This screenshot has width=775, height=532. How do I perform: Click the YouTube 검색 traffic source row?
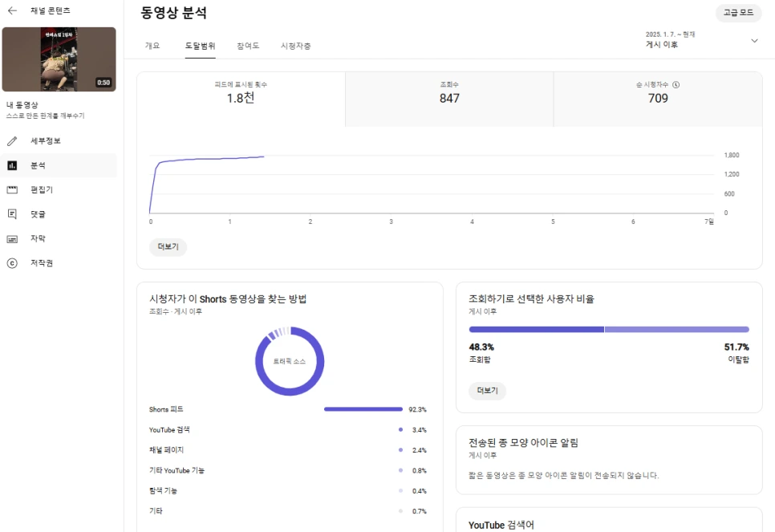[288, 429]
